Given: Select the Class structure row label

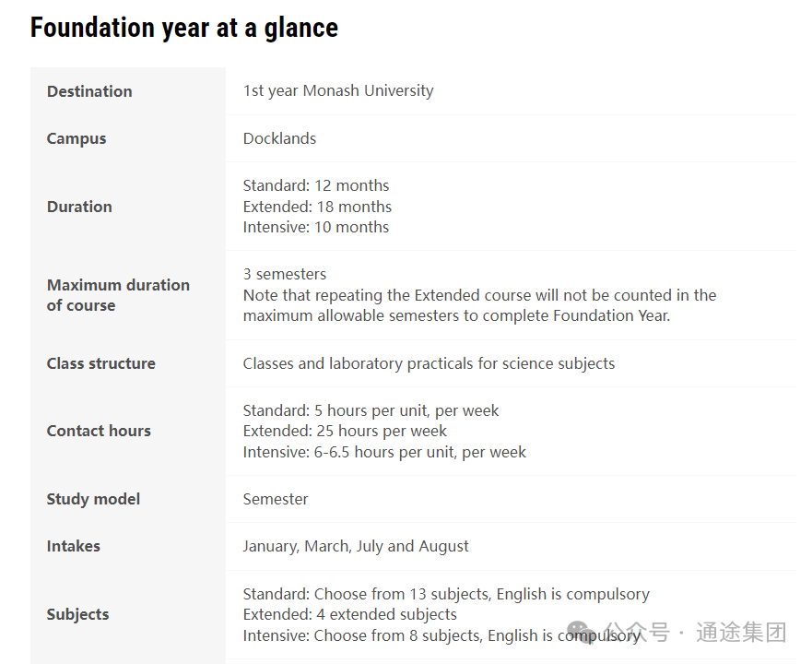Looking at the screenshot, I should pos(101,363).
